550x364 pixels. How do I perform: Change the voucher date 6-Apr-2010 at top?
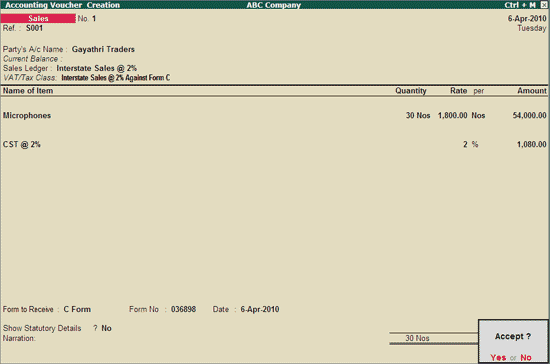pos(527,18)
